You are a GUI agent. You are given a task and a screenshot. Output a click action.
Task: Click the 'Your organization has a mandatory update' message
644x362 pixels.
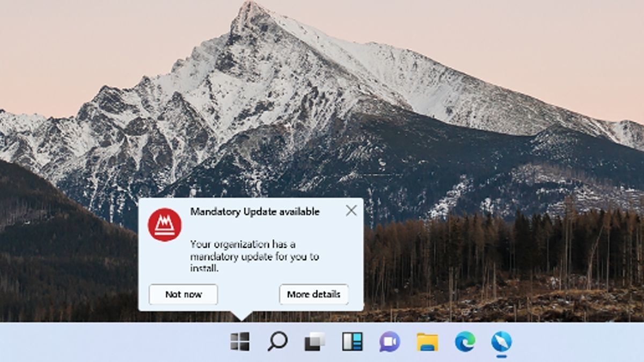tap(254, 256)
